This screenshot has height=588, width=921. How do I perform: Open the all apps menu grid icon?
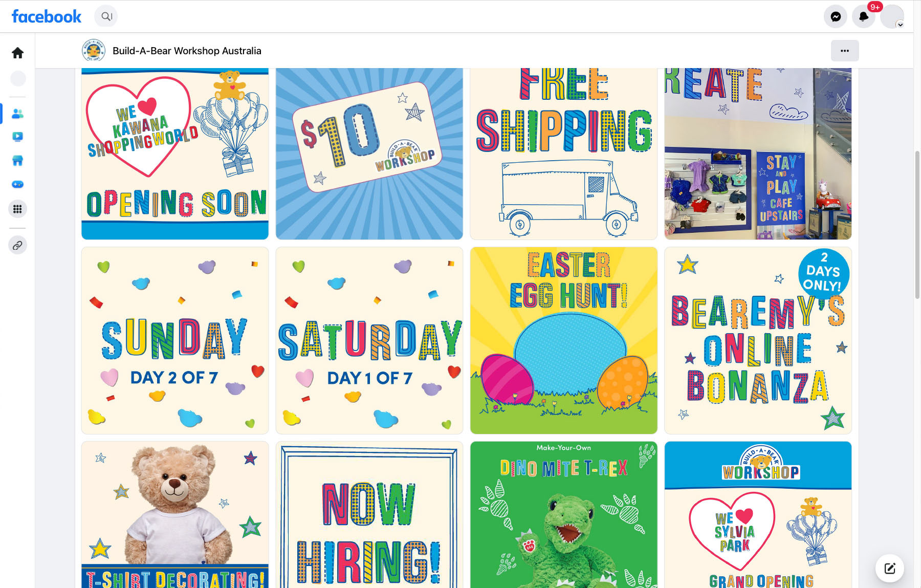click(x=17, y=209)
